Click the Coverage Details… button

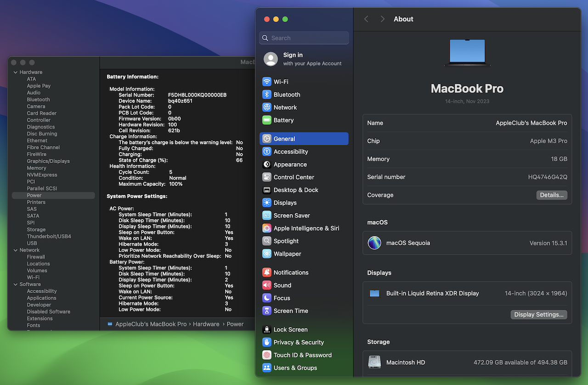552,195
